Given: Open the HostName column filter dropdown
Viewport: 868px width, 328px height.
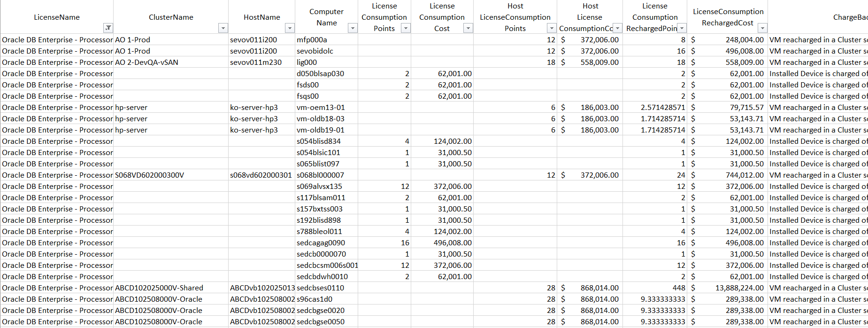Looking at the screenshot, I should [290, 28].
